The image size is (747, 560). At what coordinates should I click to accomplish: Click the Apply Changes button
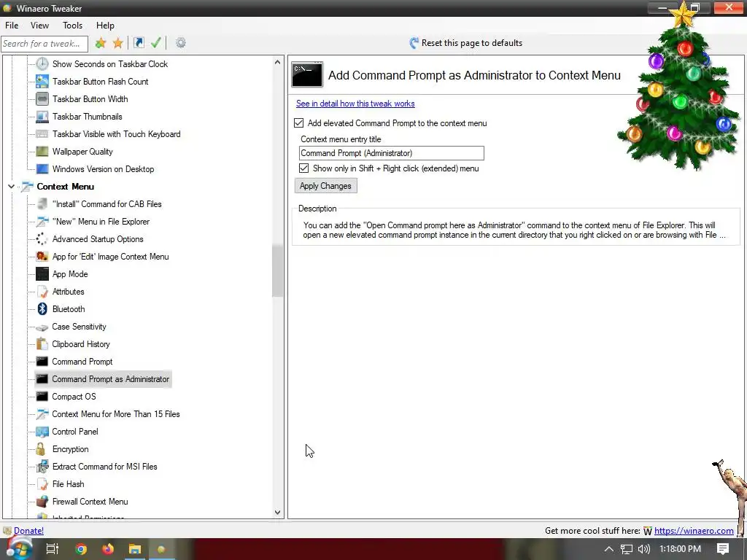pos(325,186)
